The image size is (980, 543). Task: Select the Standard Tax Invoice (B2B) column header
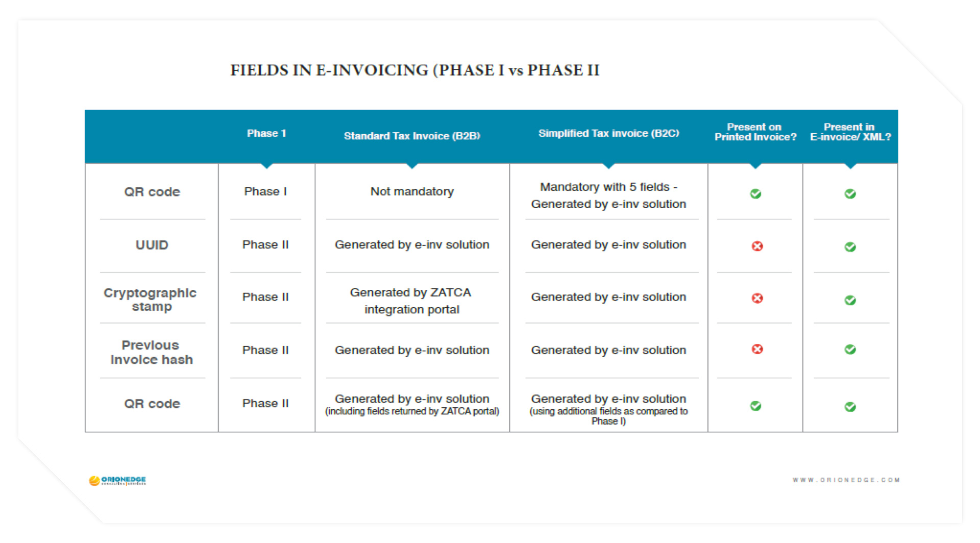tap(412, 136)
